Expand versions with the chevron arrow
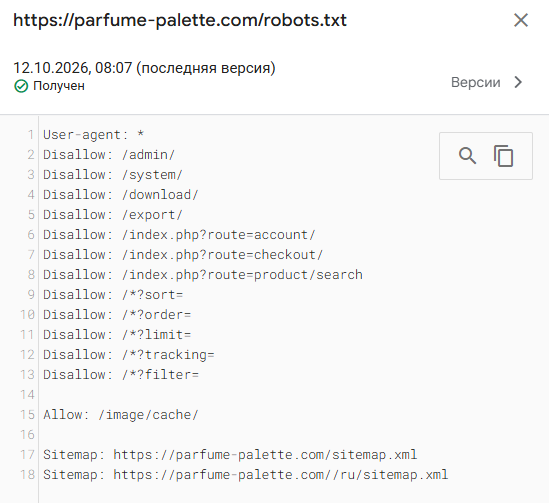The width and height of the screenshot is (549, 503). (x=518, y=82)
